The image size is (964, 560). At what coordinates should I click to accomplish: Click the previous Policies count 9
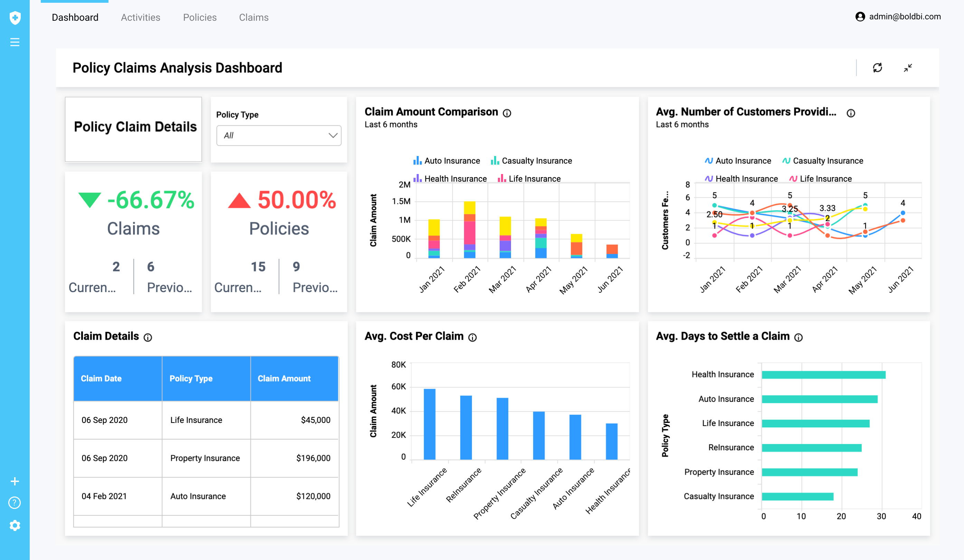[x=296, y=267]
